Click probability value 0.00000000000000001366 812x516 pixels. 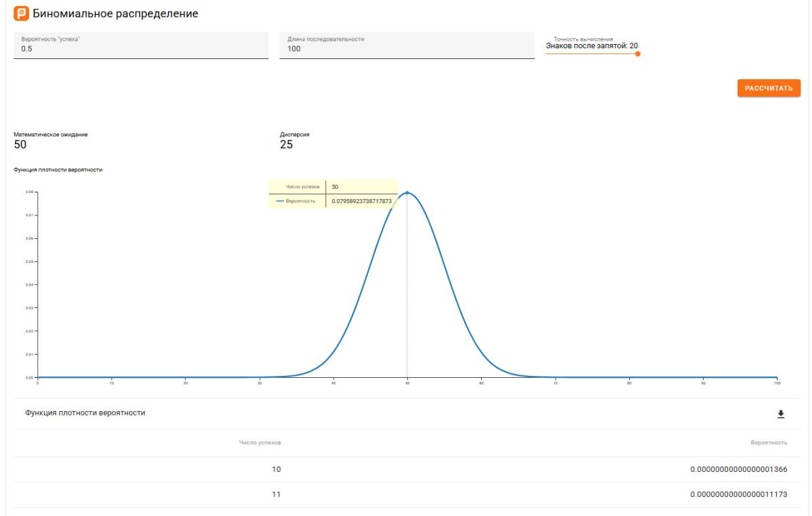(738, 469)
